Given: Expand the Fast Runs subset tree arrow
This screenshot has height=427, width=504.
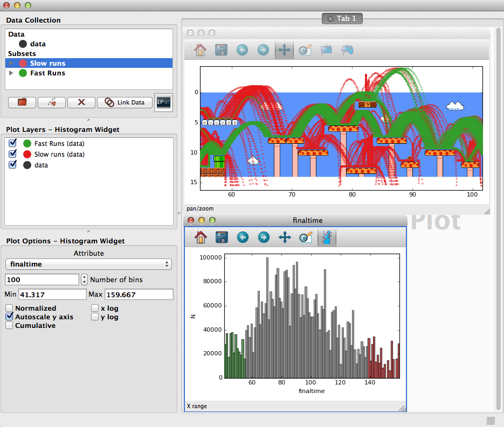Looking at the screenshot, I should 11,73.
